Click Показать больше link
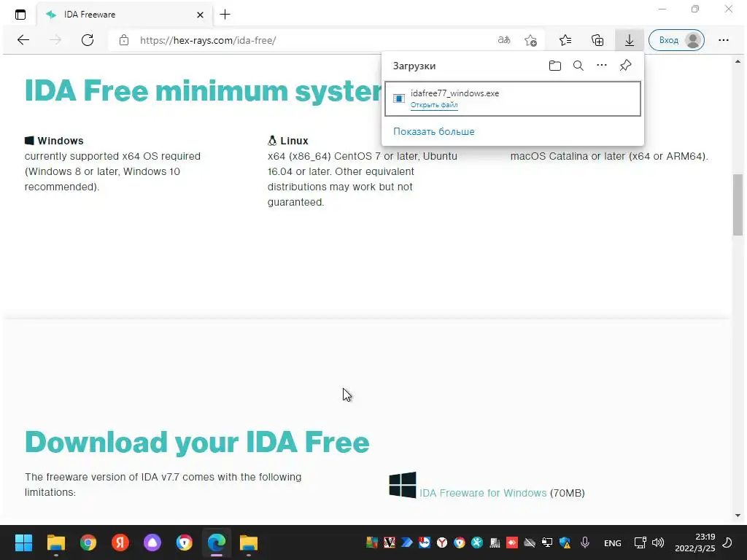This screenshot has height=560, width=747. [433, 131]
